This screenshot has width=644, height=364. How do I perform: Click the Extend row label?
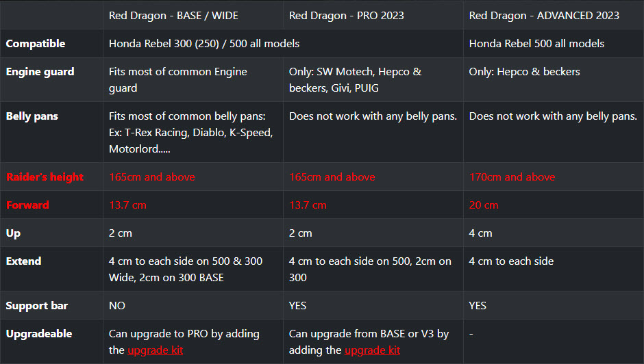(23, 261)
